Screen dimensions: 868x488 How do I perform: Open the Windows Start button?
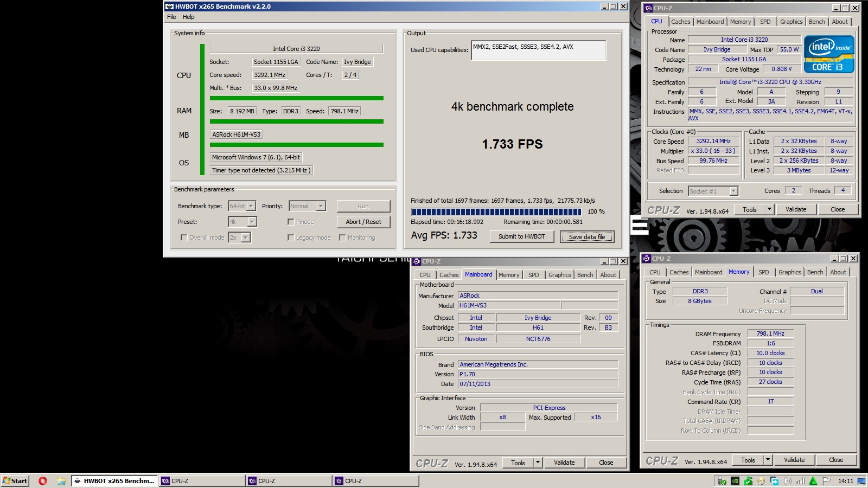pyautogui.click(x=15, y=481)
